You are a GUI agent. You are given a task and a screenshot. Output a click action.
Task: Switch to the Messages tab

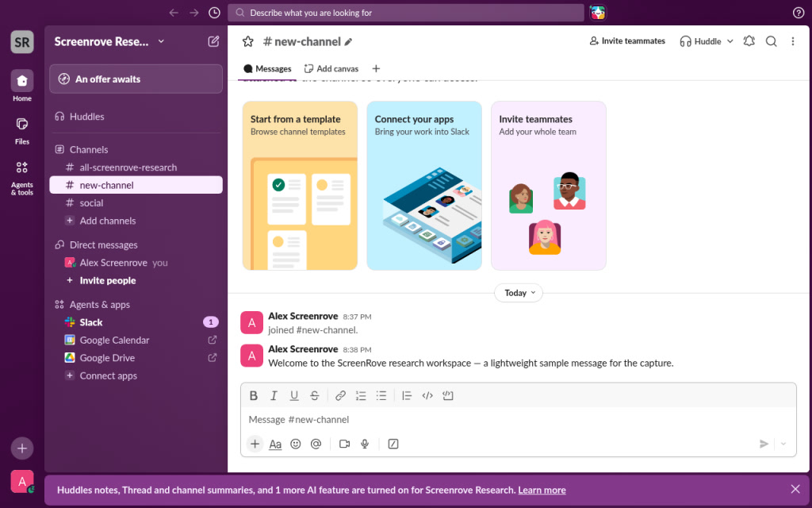click(267, 68)
